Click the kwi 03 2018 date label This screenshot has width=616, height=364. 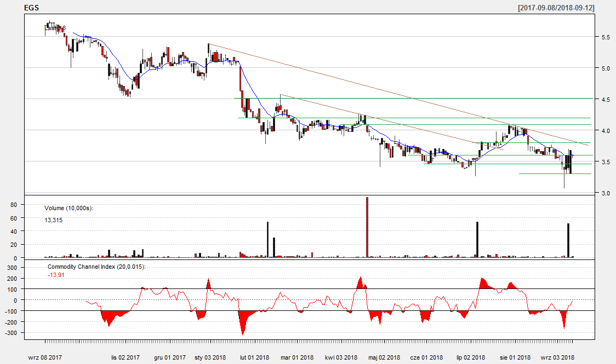pos(341,357)
